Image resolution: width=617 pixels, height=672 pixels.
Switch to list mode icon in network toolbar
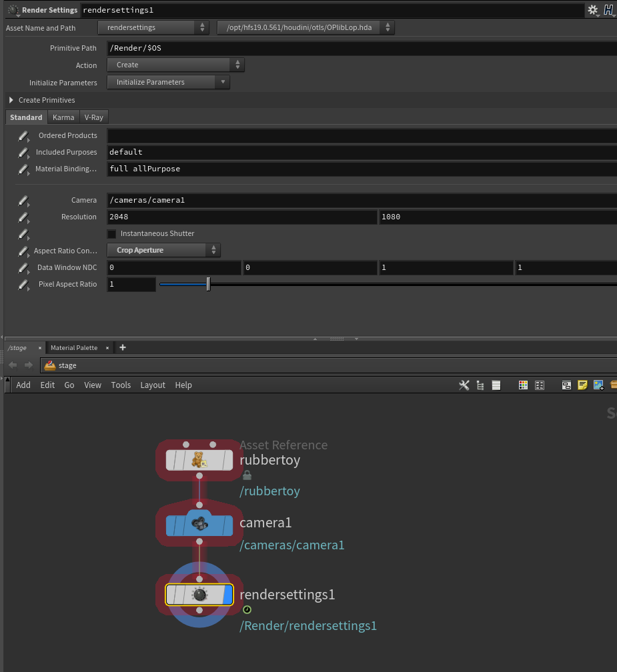click(x=496, y=385)
